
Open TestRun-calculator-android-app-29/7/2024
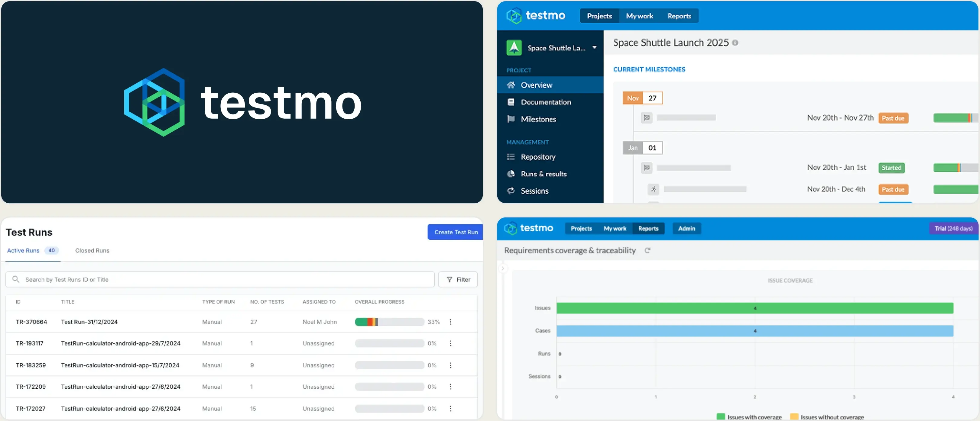[121, 343]
